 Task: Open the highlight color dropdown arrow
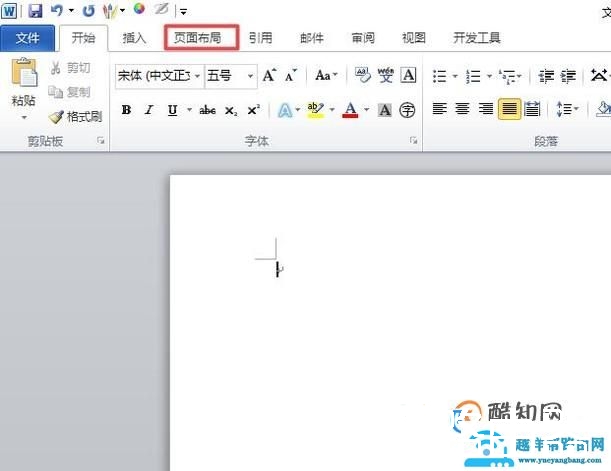[x=332, y=110]
